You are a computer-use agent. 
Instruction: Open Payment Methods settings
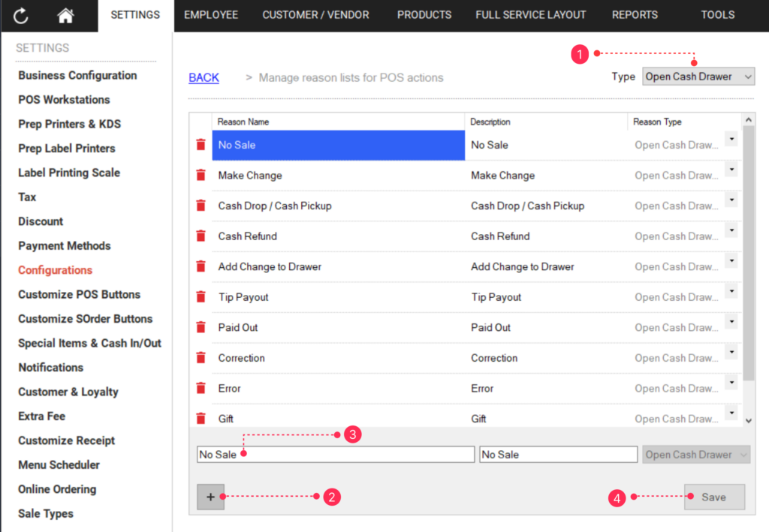click(65, 246)
